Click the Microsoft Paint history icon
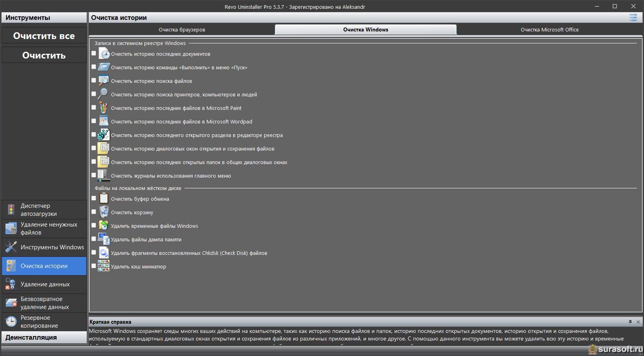Image resolution: width=644 pixels, height=356 pixels. click(x=103, y=108)
